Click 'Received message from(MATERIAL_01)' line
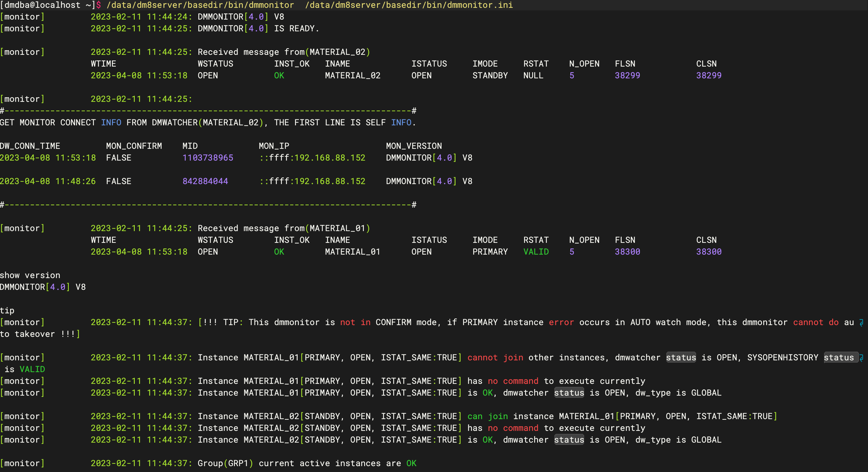 (x=284, y=228)
